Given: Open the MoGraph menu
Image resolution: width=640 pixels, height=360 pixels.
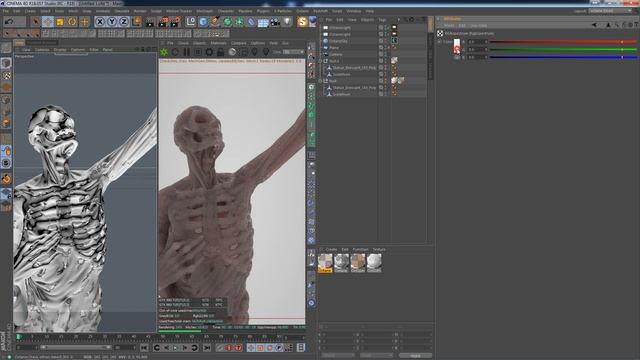Looking at the screenshot, I should pyautogui.click(x=204, y=11).
